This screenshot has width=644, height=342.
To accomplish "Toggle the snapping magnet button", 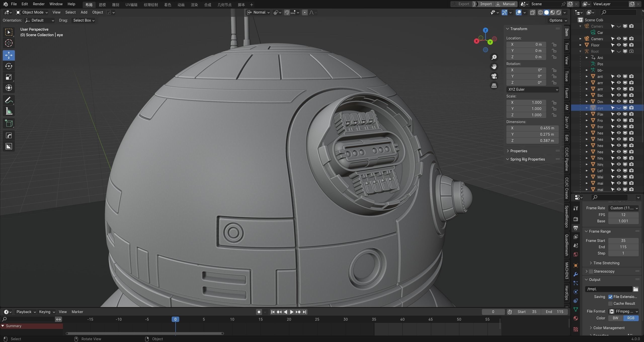I will 287,12.
